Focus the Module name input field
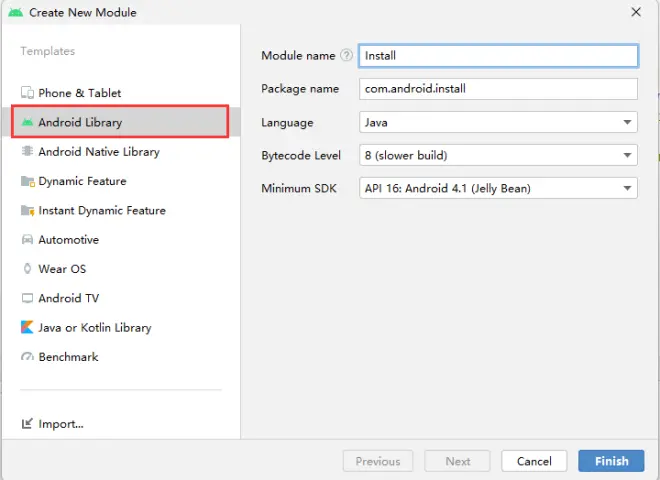 [x=498, y=56]
